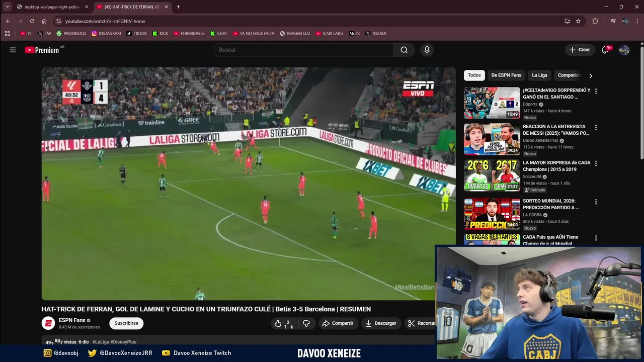Go to YouTube Premium home logo
644x362 pixels.
[42, 50]
